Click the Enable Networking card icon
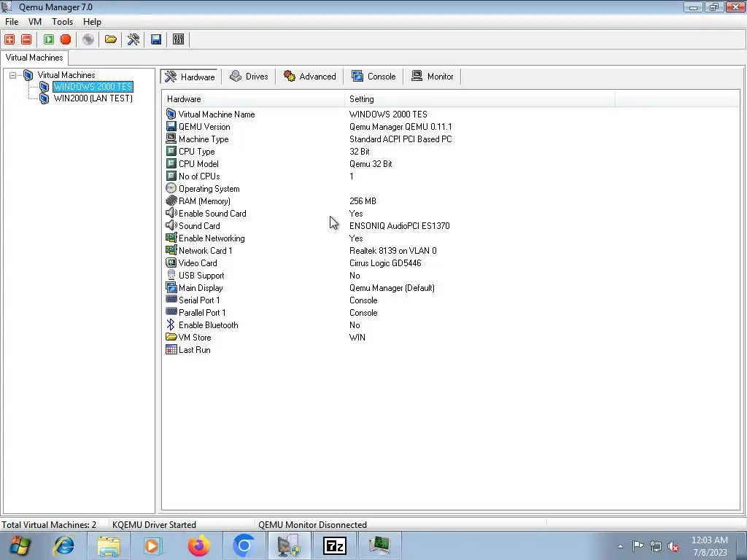 click(x=171, y=238)
